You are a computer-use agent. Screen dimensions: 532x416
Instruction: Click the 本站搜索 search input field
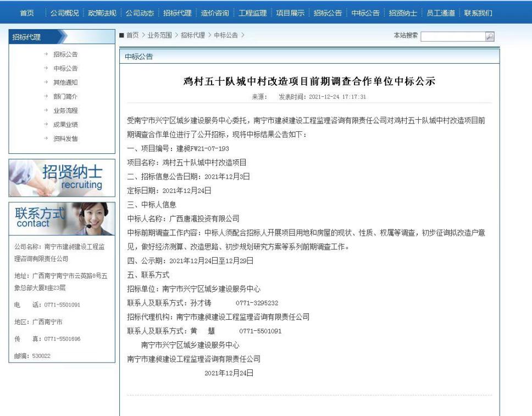(x=452, y=36)
